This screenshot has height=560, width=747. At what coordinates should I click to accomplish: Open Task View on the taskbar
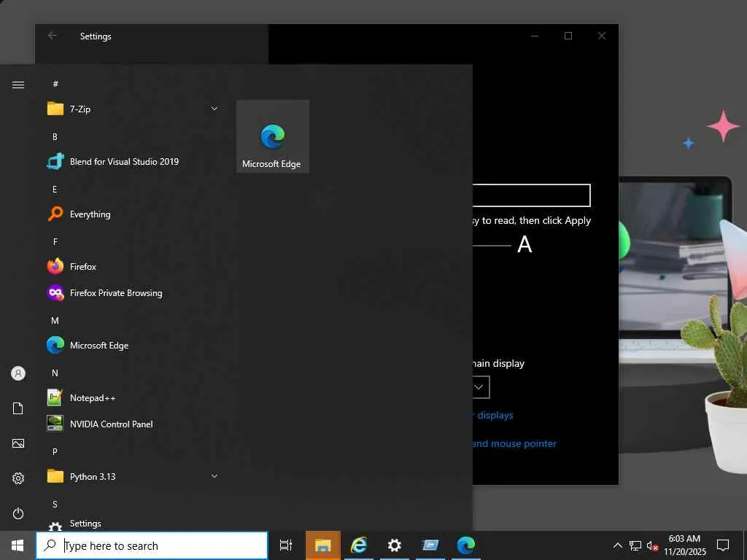286,545
